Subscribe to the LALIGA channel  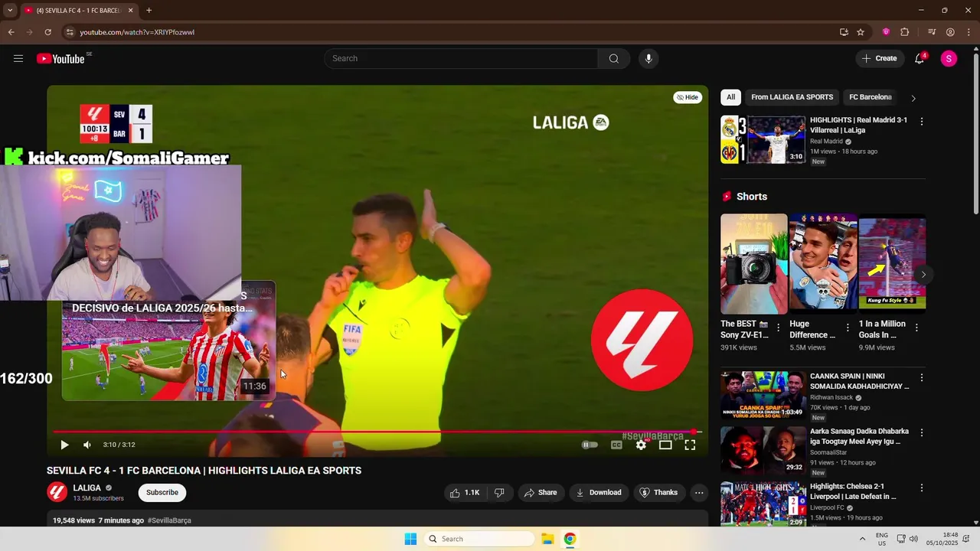(x=162, y=493)
